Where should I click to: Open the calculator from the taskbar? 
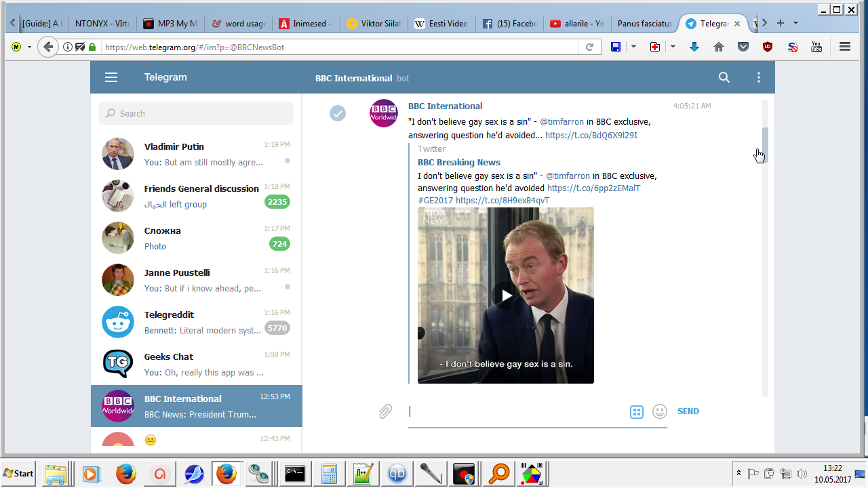(329, 473)
